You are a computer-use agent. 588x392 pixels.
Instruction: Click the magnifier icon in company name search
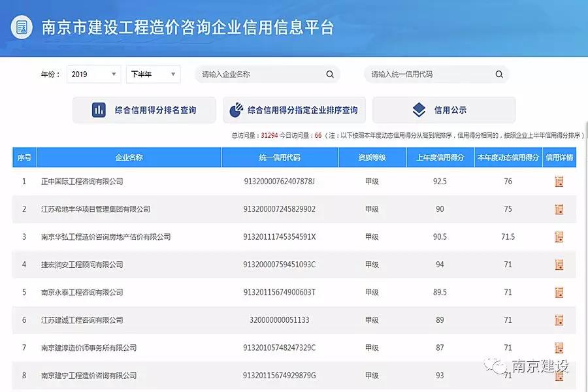click(329, 74)
